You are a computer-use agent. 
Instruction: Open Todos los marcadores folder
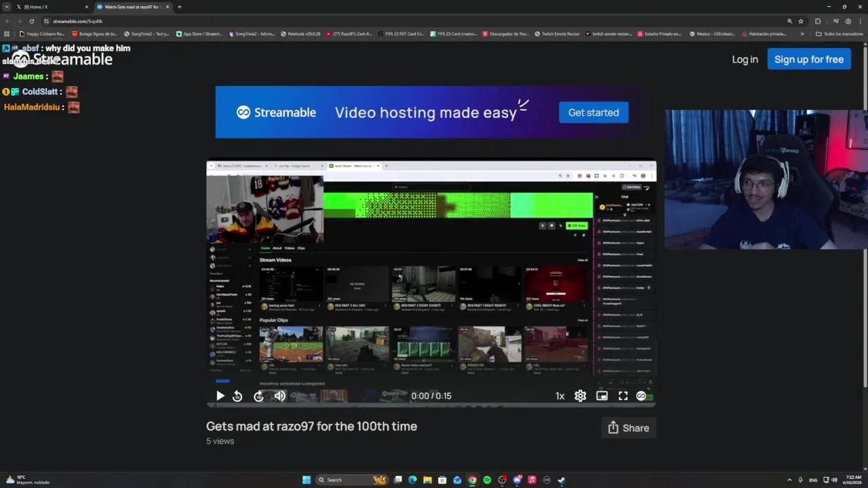(x=839, y=34)
